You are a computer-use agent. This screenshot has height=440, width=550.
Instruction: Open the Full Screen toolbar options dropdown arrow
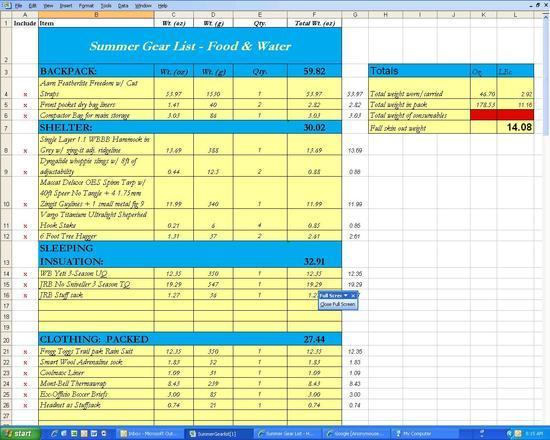tap(346, 296)
